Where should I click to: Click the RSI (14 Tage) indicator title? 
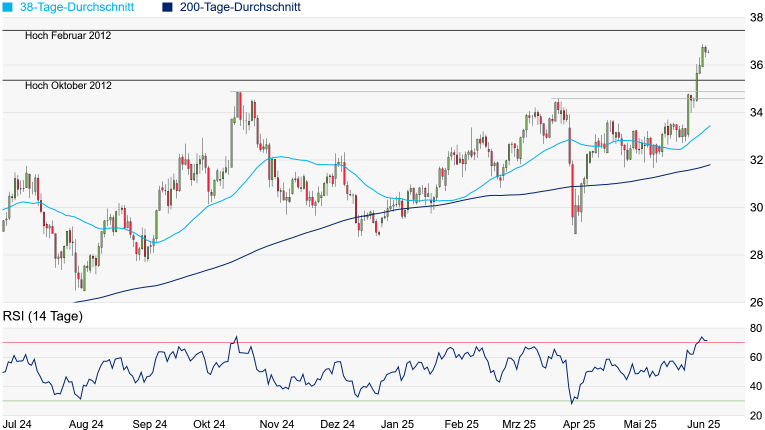coord(43,317)
